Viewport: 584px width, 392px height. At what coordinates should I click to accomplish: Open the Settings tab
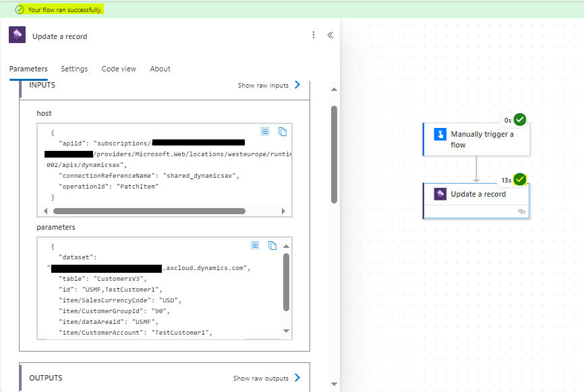pos(74,69)
